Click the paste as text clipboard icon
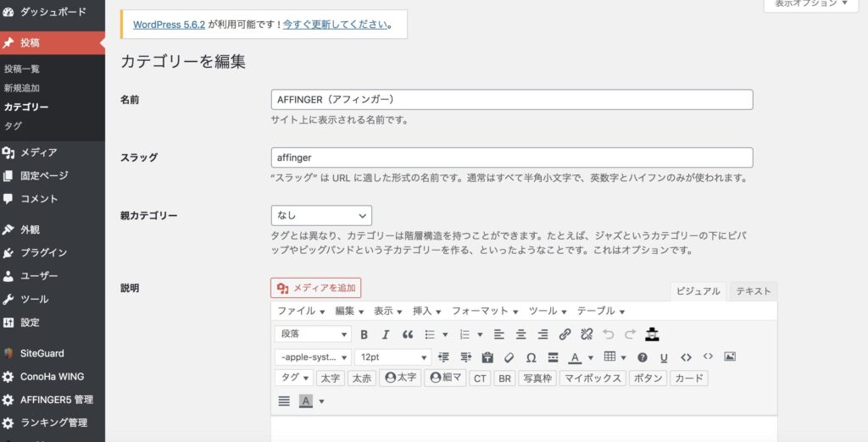Image resolution: width=868 pixels, height=442 pixels. (487, 356)
